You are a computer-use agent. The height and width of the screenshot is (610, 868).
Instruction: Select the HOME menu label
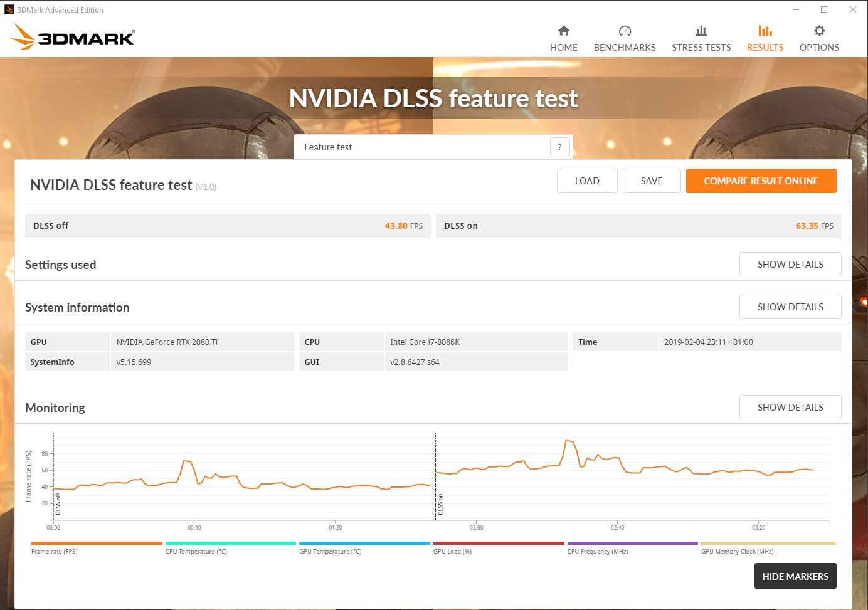564,48
